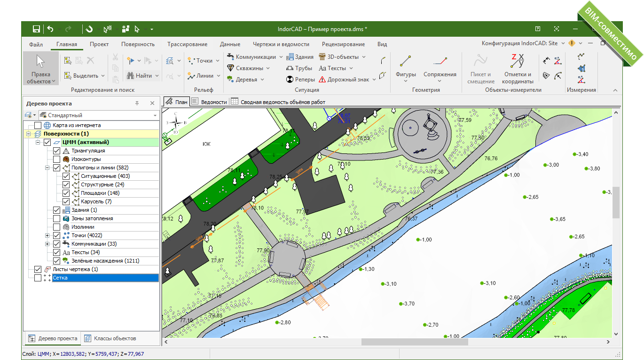
Task: Open the Отметки и координаты measuring tool
Action: click(x=518, y=69)
